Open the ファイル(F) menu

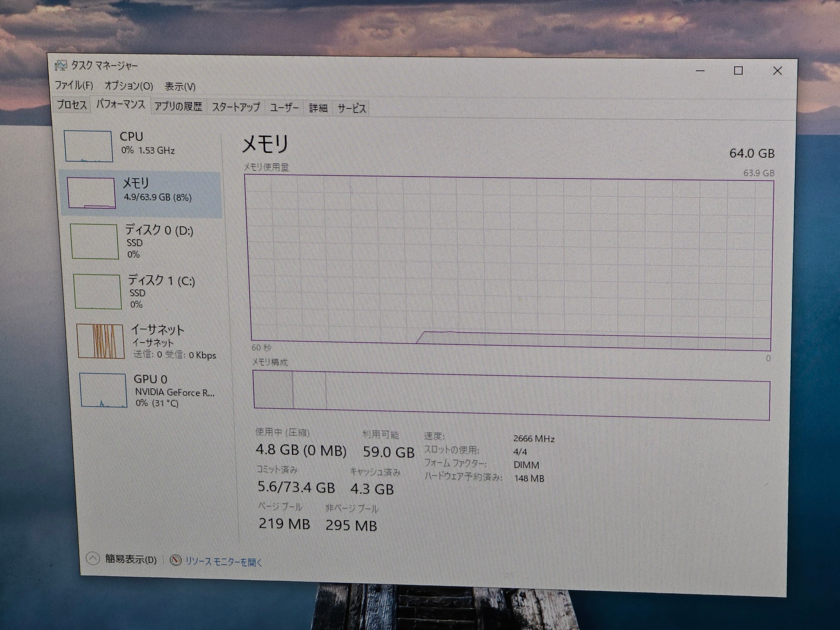[x=74, y=85]
